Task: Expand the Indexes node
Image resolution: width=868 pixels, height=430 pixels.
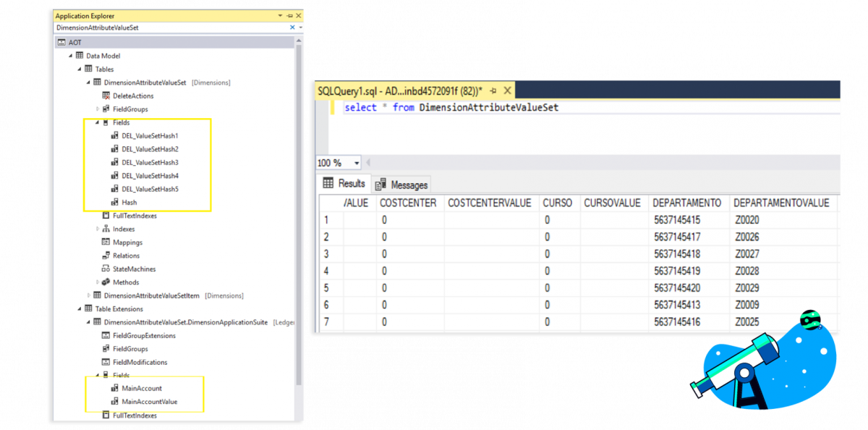Action: pyautogui.click(x=98, y=229)
